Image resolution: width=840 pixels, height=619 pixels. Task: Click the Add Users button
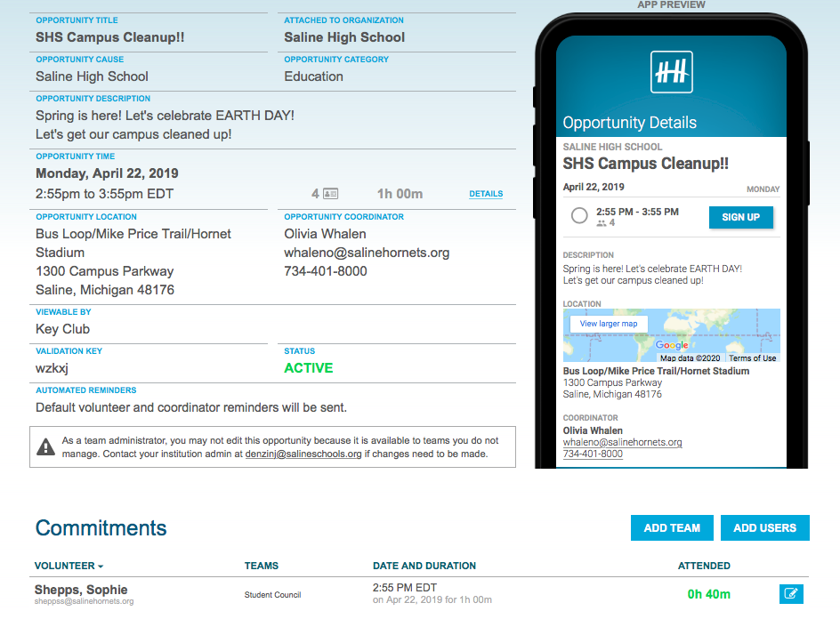coord(764,527)
